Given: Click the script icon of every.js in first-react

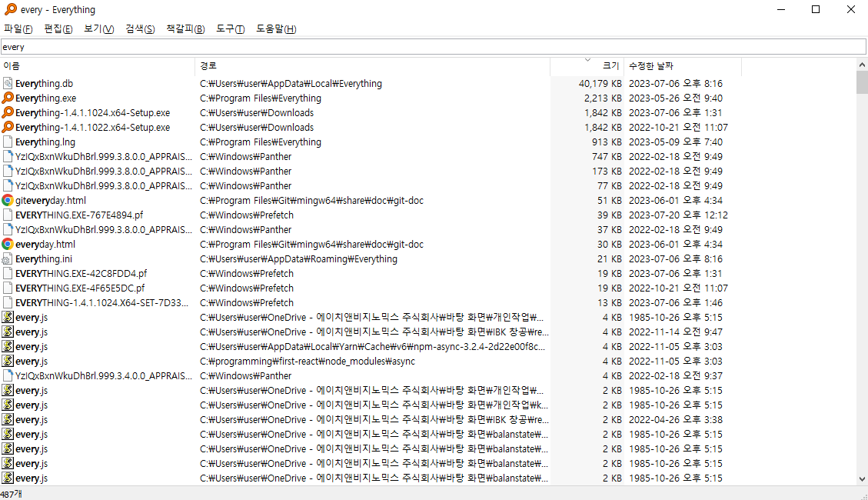Looking at the screenshot, I should click(7, 361).
